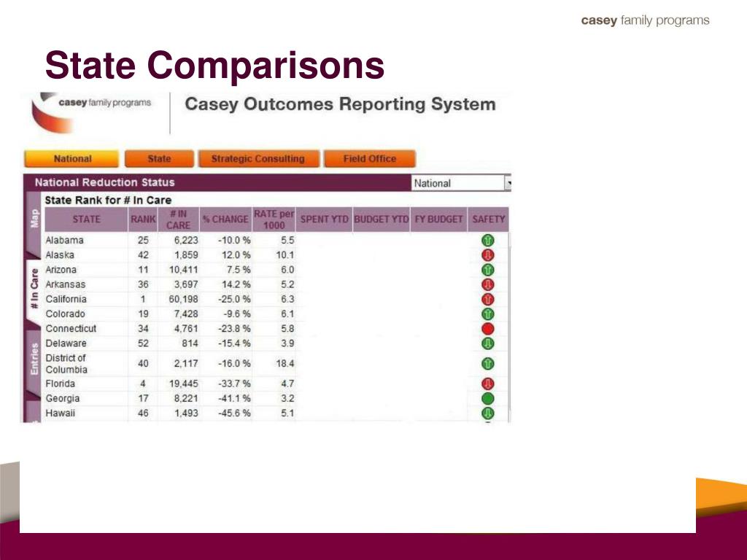Click the rate value 18.4
The image size is (747, 560).
click(285, 363)
